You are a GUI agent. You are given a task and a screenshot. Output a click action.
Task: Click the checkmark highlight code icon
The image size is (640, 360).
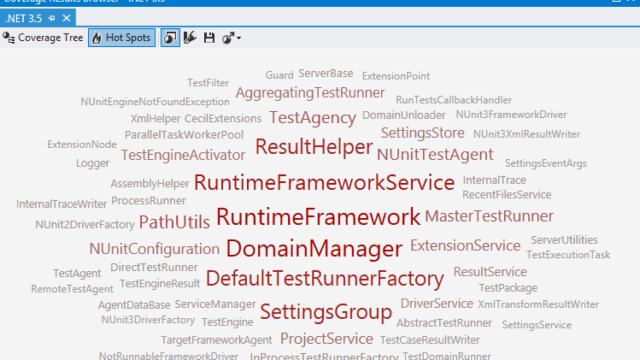(190, 38)
